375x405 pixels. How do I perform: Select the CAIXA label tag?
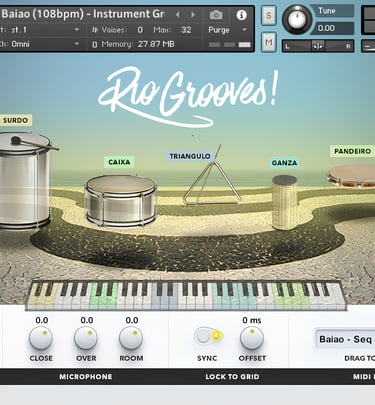point(119,162)
